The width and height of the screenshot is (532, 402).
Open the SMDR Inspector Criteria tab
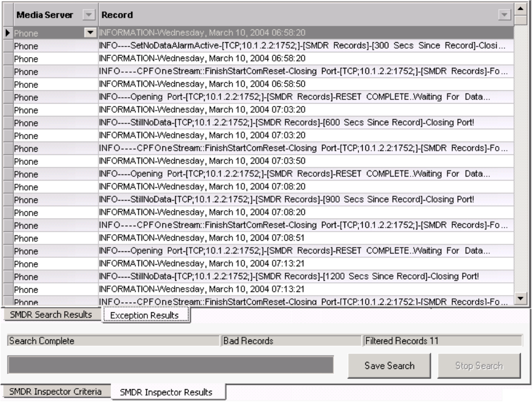[x=56, y=391]
